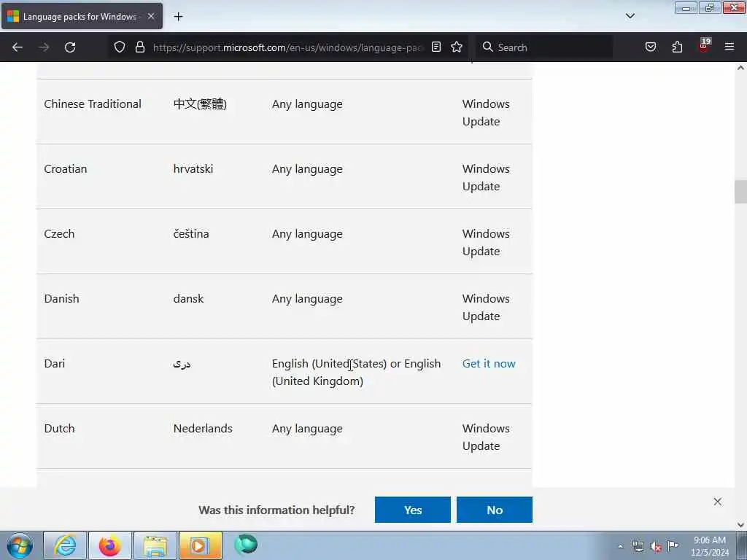Screen dimensions: 747x560
Task: Click the red extension badge showing 19
Action: 704,45
